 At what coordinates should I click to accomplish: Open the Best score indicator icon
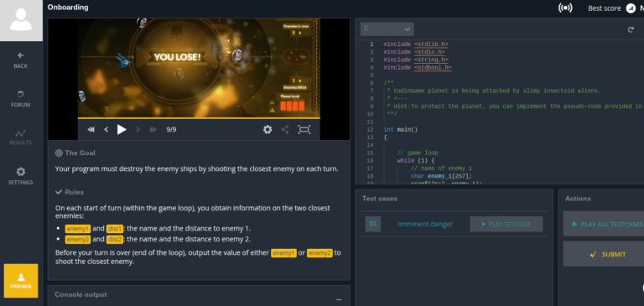(631, 8)
